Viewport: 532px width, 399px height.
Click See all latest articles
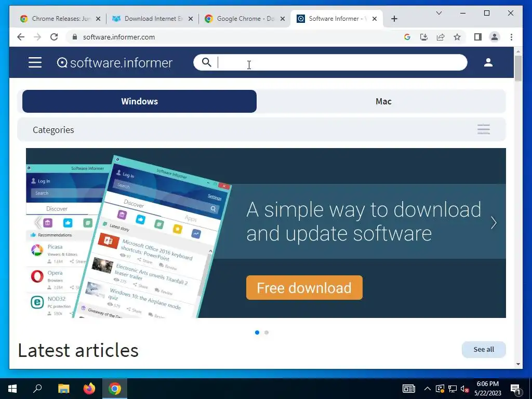click(x=484, y=350)
